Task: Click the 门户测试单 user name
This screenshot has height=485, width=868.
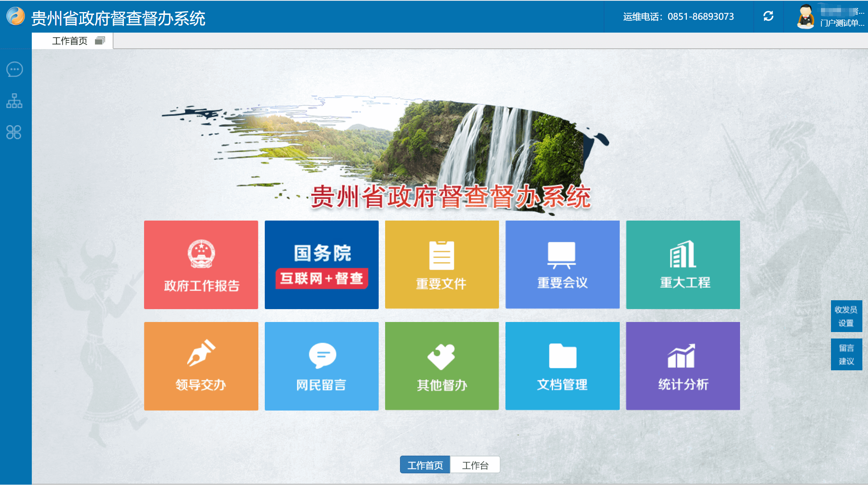Action: [x=842, y=23]
